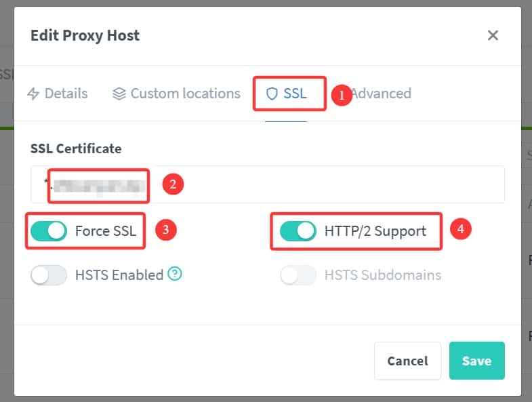Toggle the HSTS Subdomains switch
Viewport: 532px width, 402px height.
[x=298, y=275]
